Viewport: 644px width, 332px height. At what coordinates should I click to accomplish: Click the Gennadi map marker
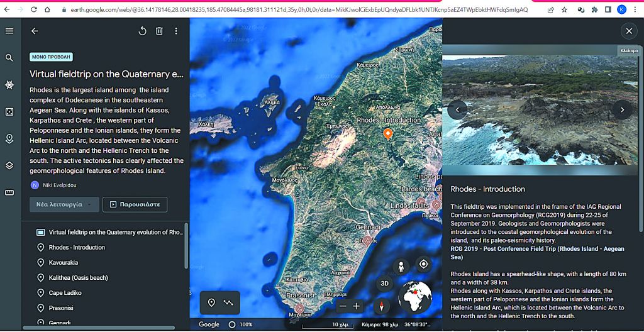(367, 240)
